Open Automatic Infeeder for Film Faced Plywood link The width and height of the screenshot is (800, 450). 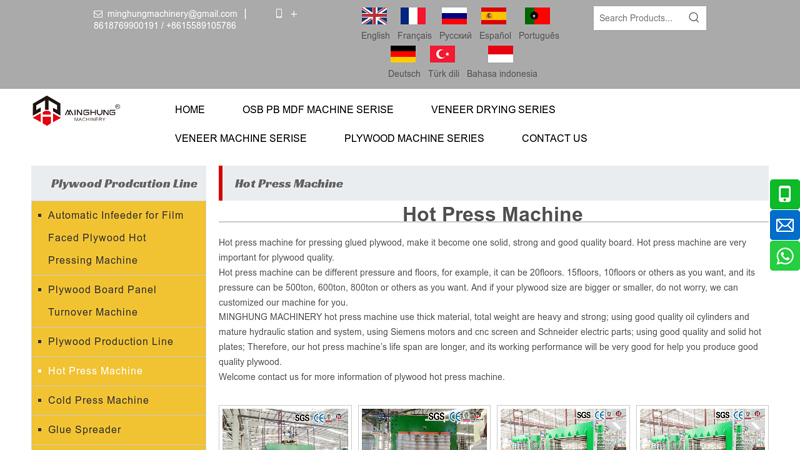click(118, 238)
